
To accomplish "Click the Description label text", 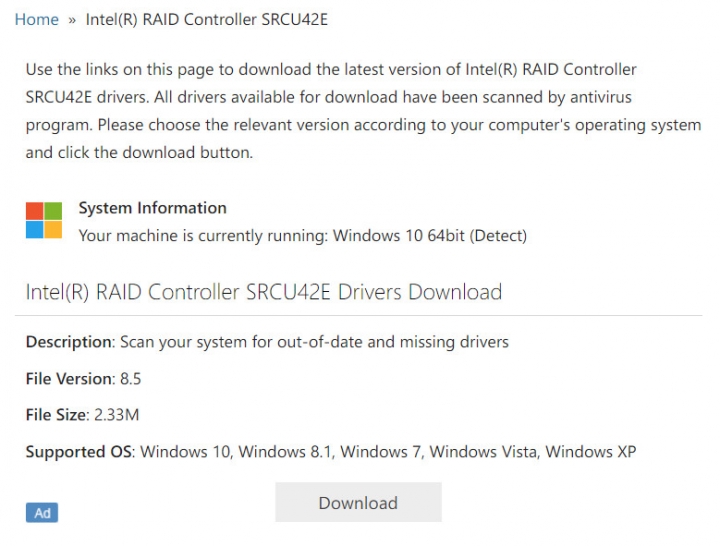I will pyautogui.click(x=68, y=342).
